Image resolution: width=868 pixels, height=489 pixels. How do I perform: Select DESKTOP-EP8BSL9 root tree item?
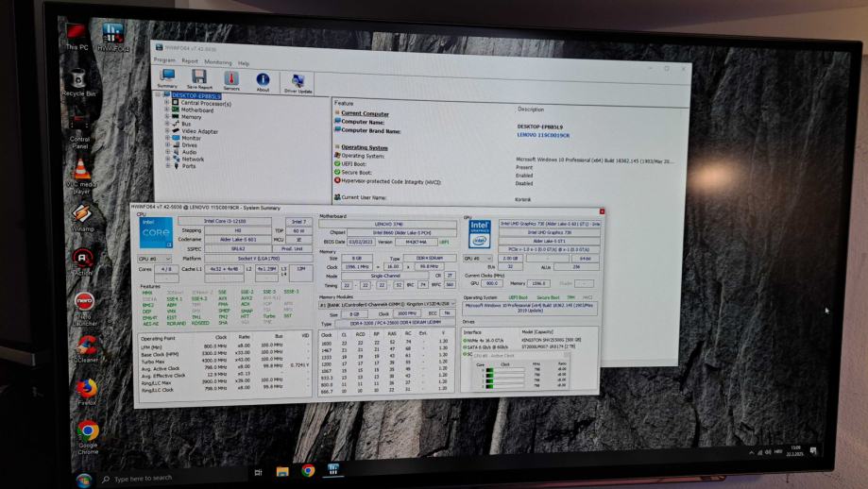tap(196, 95)
